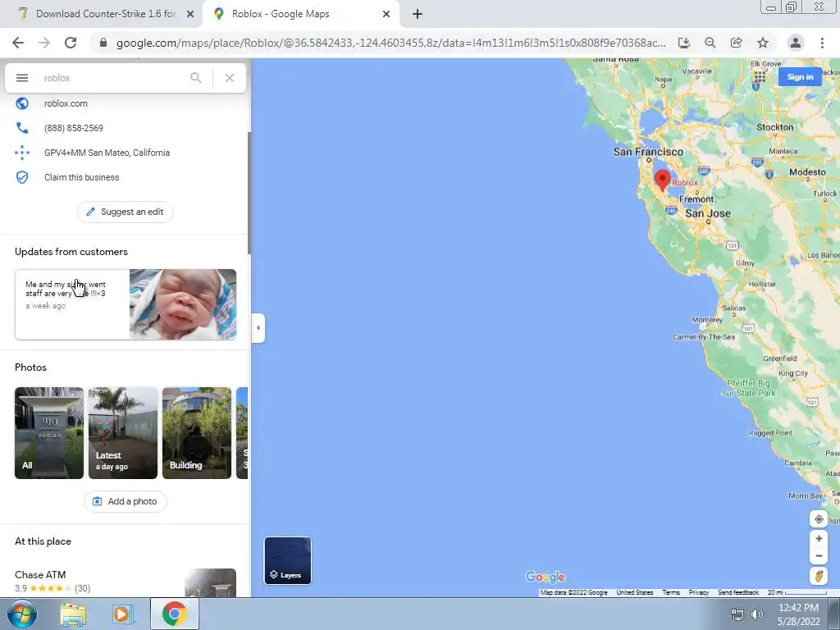This screenshot has height=630, width=840.
Task: Launch Windows Media Player from taskbar
Action: tap(122, 614)
